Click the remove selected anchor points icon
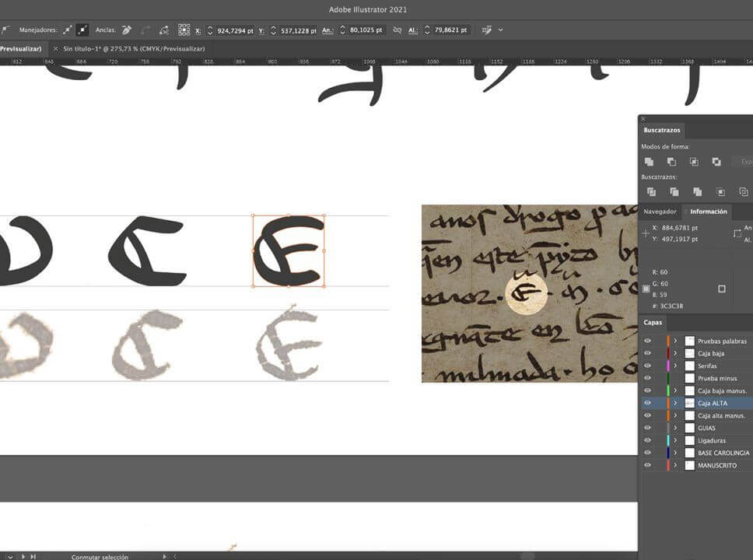This screenshot has height=560, width=753. pos(127,30)
